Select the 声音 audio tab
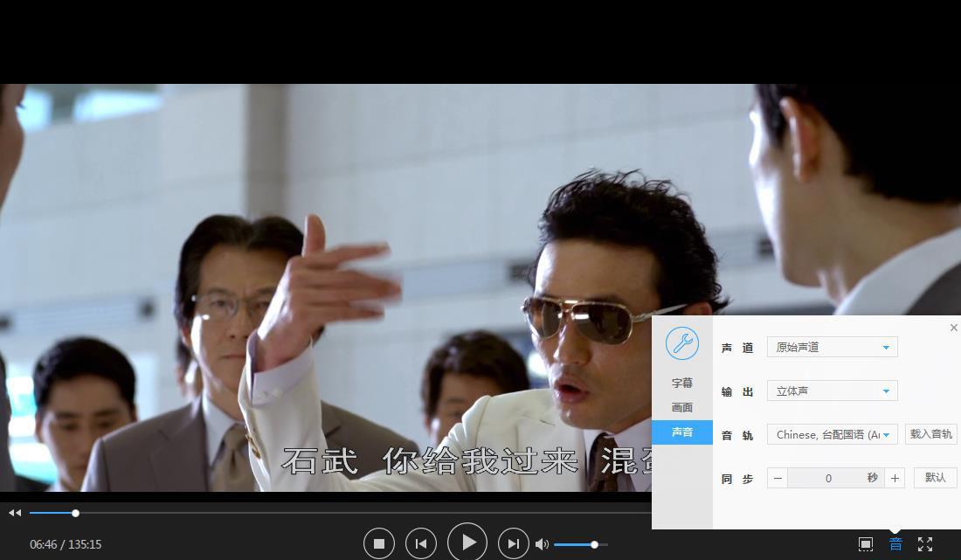961x560 pixels. tap(682, 432)
